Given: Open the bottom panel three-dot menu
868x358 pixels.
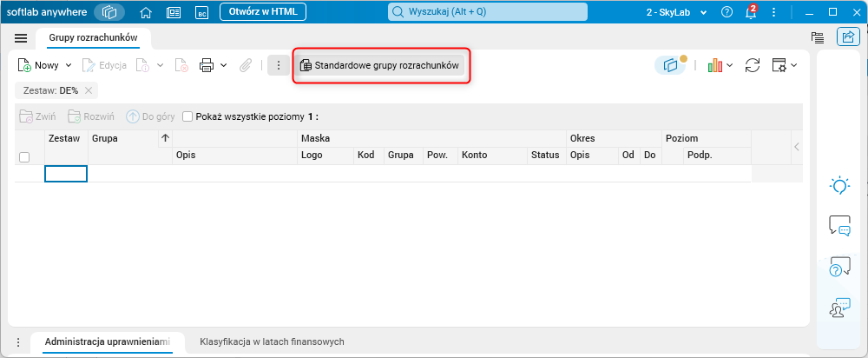Looking at the screenshot, I should point(18,342).
